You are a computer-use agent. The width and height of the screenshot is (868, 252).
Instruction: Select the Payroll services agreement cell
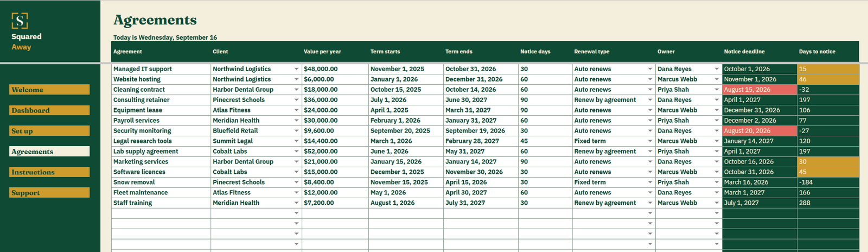coord(161,121)
